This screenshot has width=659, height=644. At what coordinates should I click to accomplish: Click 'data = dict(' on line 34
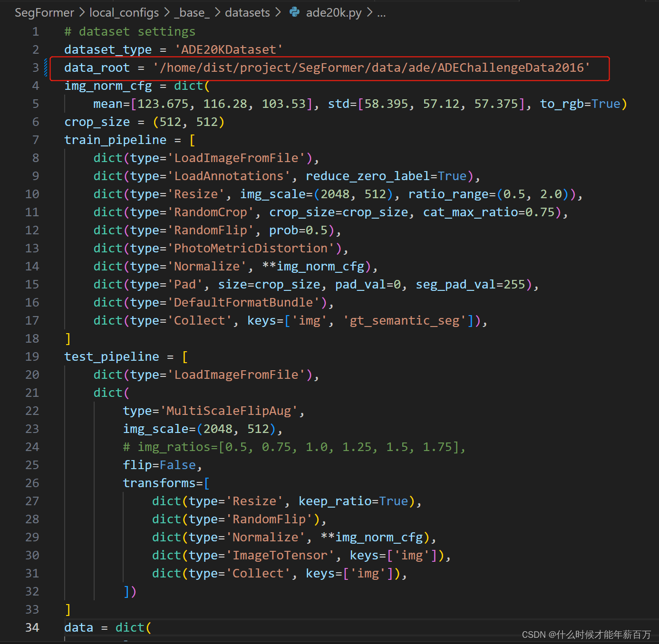[108, 628]
